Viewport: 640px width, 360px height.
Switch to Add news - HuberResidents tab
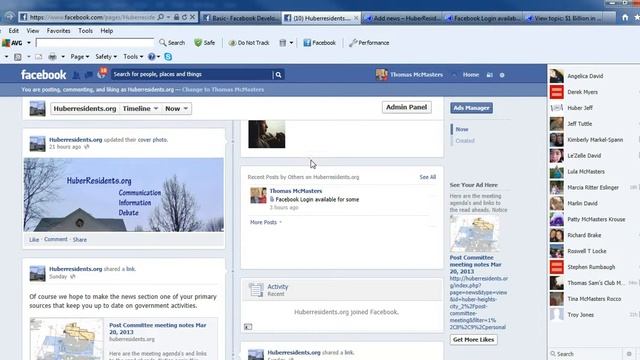(x=403, y=18)
